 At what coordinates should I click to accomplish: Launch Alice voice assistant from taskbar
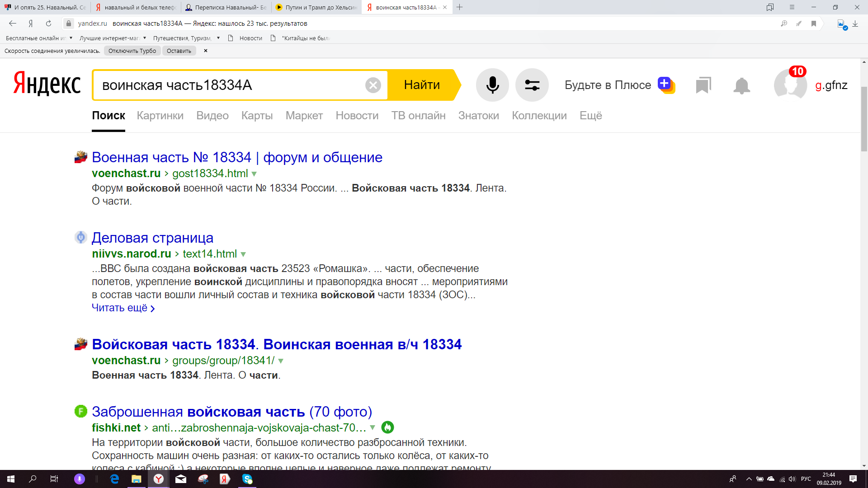(x=79, y=479)
